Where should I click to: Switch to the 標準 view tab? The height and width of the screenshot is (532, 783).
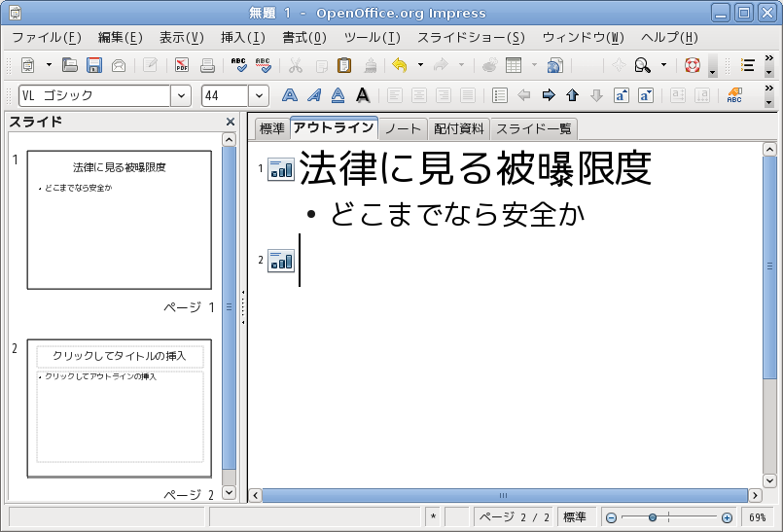point(272,129)
